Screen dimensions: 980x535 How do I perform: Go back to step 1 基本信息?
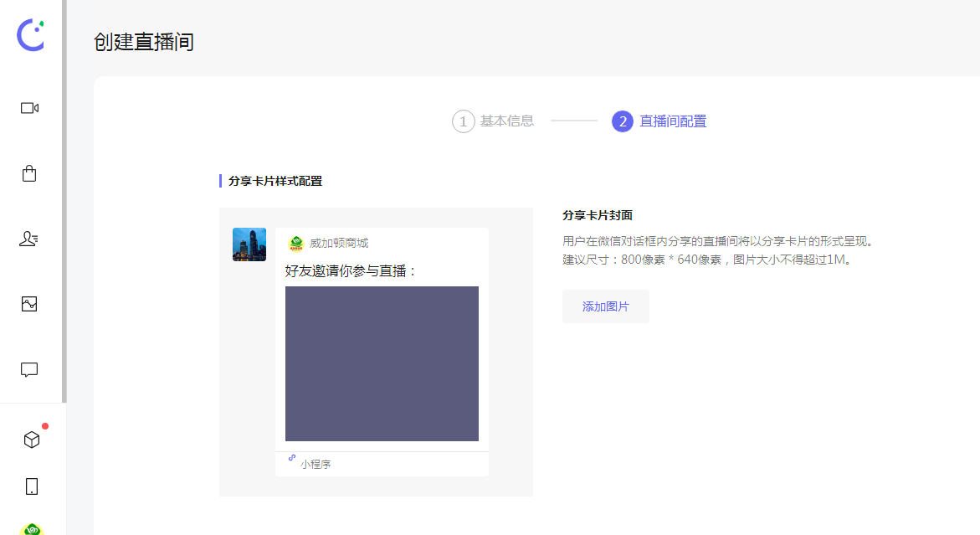pyautogui.click(x=493, y=121)
